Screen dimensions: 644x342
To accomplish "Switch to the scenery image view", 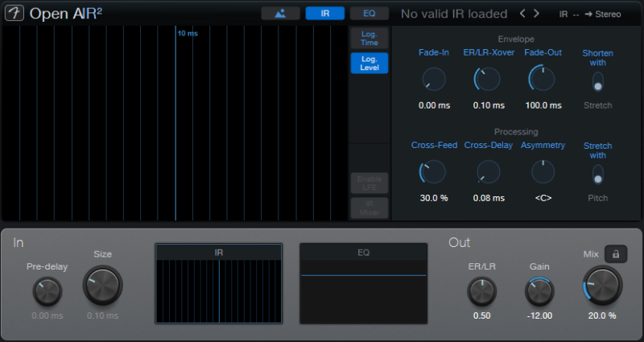I will (x=280, y=14).
